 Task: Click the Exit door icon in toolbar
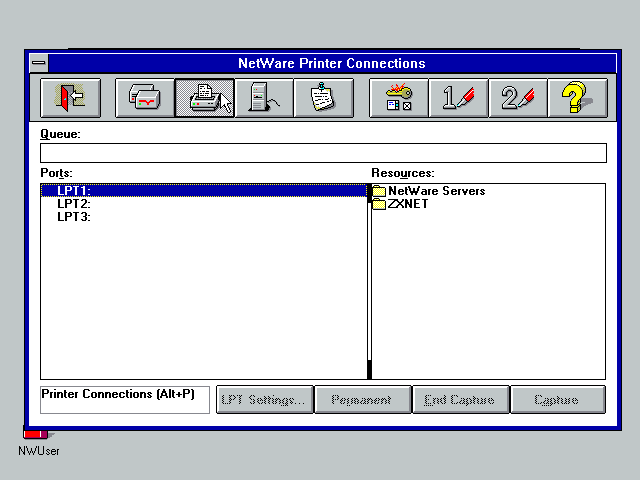pos(70,98)
